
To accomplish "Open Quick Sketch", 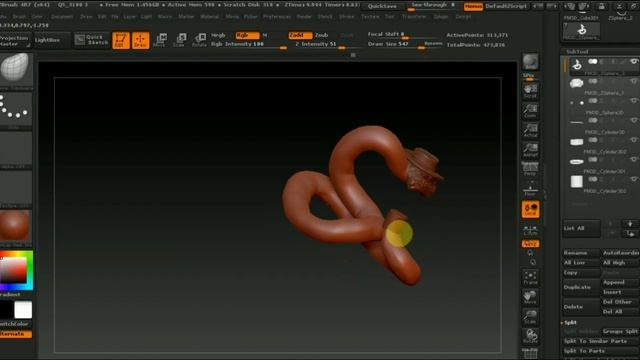I will [x=91, y=40].
